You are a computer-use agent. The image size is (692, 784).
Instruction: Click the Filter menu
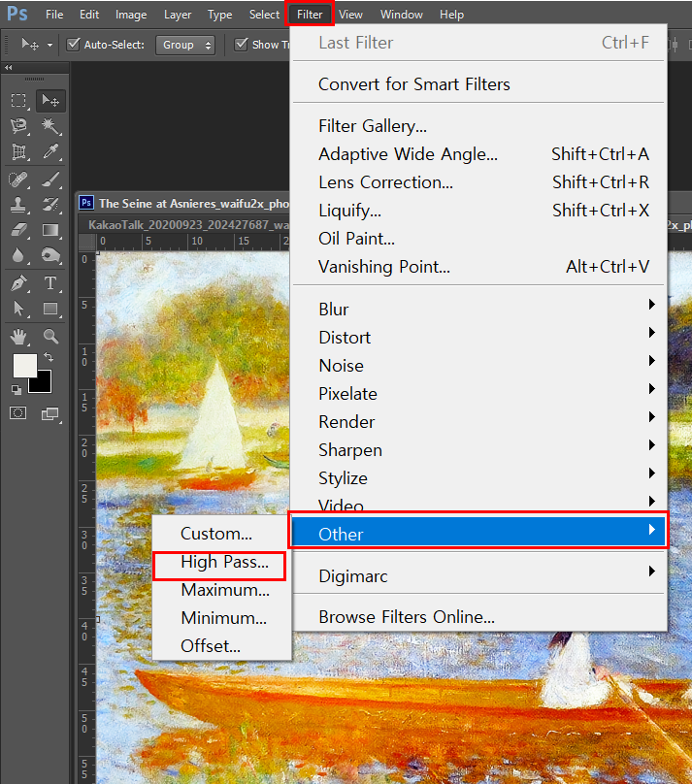(310, 15)
